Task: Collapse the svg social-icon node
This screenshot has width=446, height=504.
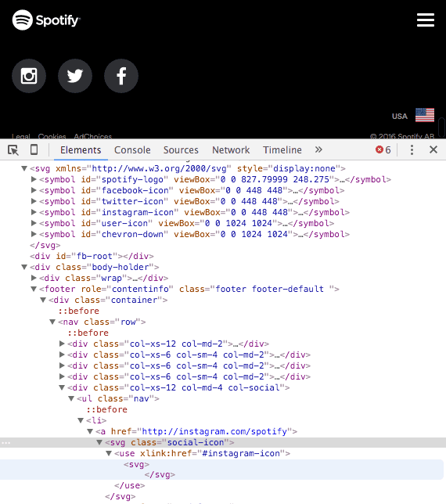Action: [x=99, y=443]
